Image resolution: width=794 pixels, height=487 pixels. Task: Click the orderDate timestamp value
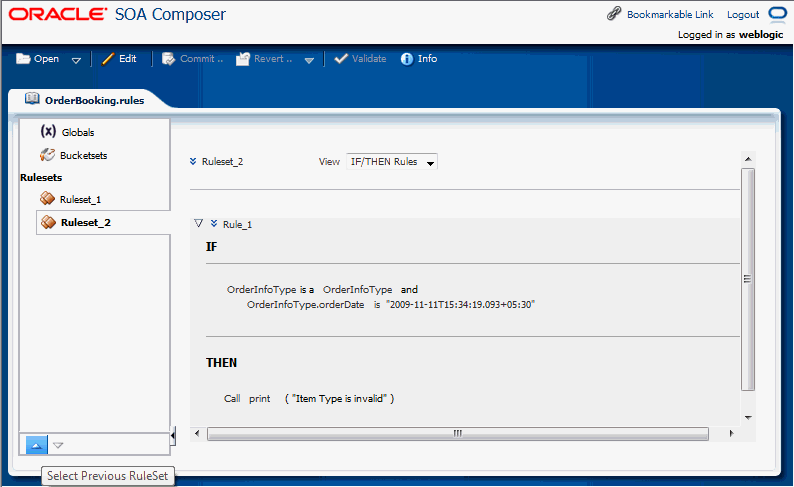(x=460, y=305)
